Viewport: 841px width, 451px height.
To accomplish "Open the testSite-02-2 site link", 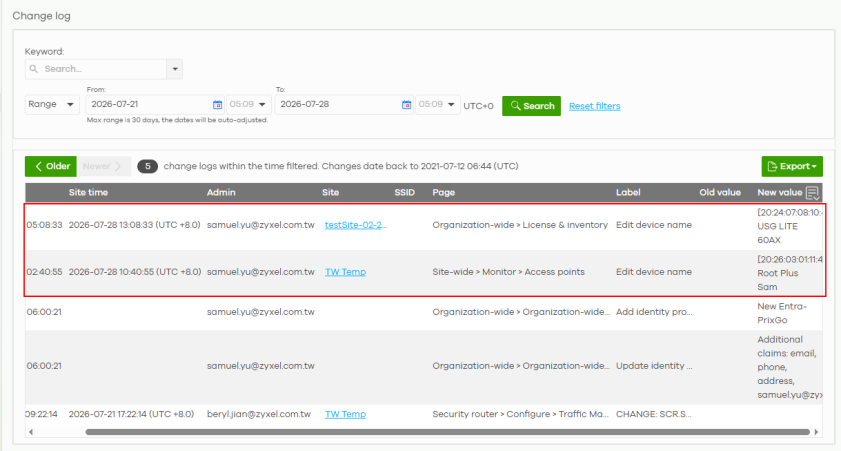I will click(x=356, y=225).
